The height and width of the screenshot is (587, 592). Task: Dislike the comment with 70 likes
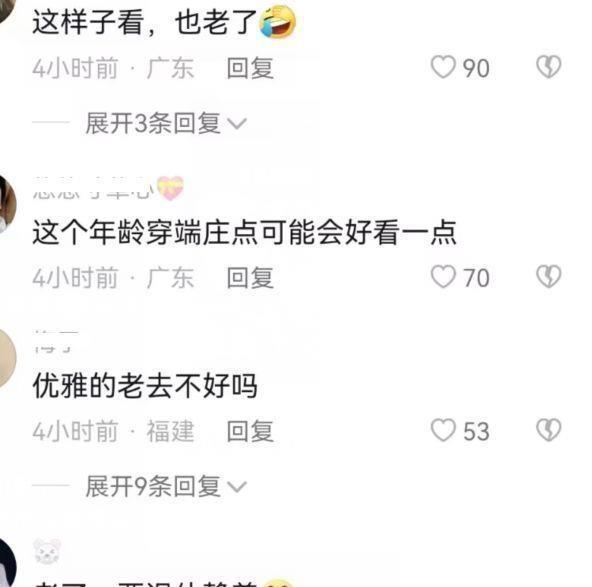[549, 276]
